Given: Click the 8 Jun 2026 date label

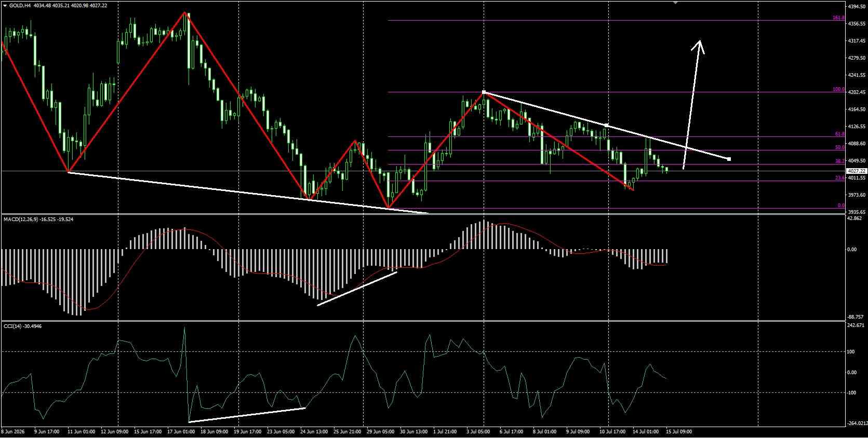Looking at the screenshot, I should pos(13,431).
